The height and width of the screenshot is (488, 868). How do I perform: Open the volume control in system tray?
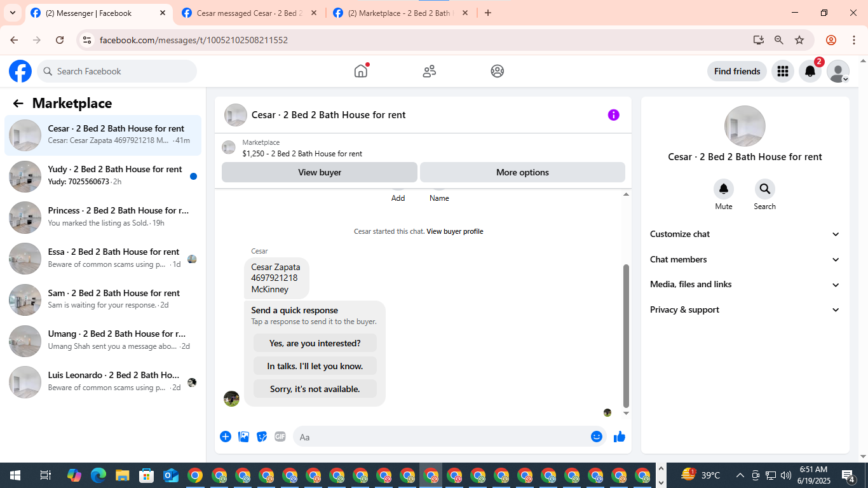(785, 475)
